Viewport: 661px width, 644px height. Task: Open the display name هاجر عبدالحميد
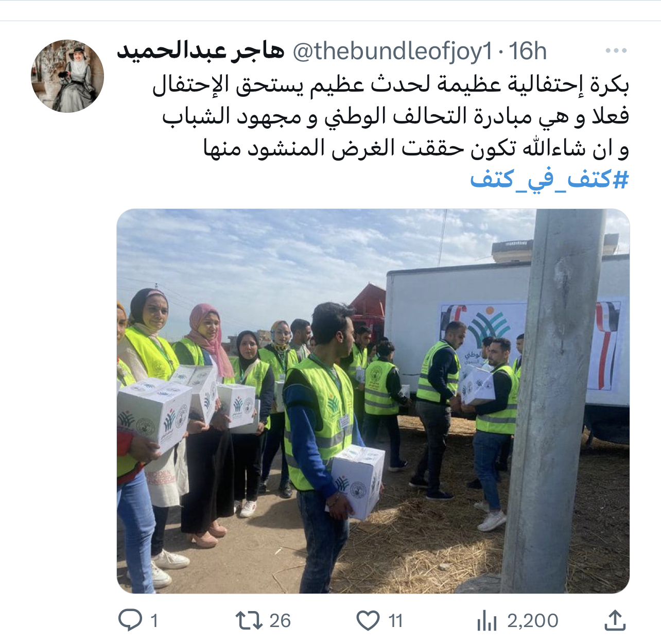(x=201, y=51)
